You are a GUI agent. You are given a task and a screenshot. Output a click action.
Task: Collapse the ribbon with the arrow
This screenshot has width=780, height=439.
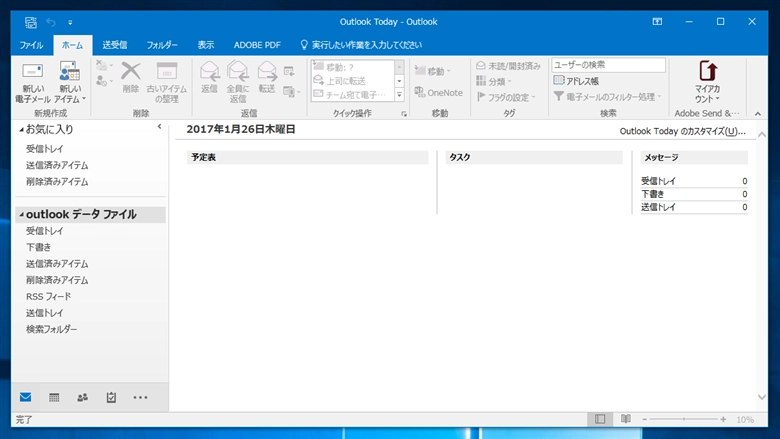click(758, 114)
